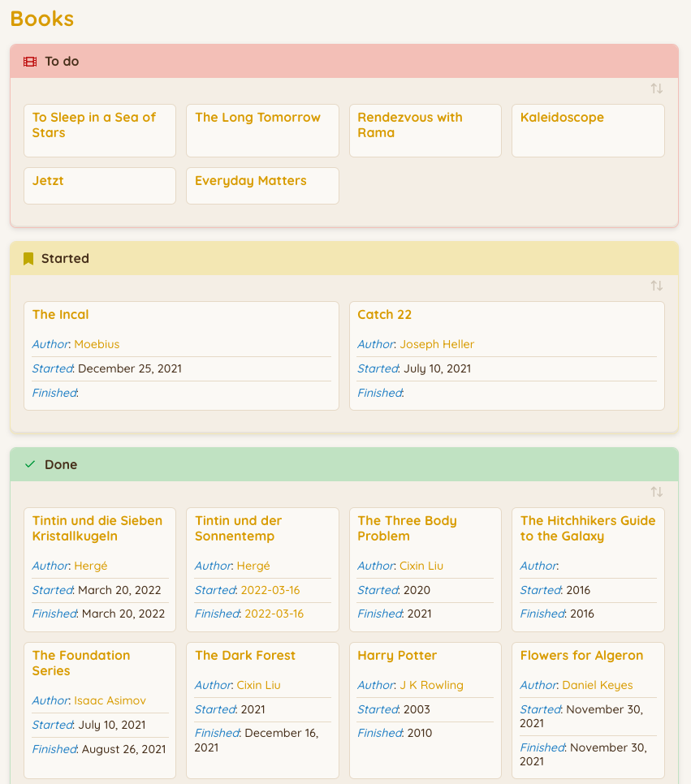Click author link Moebius
The width and height of the screenshot is (691, 784).
(x=97, y=344)
